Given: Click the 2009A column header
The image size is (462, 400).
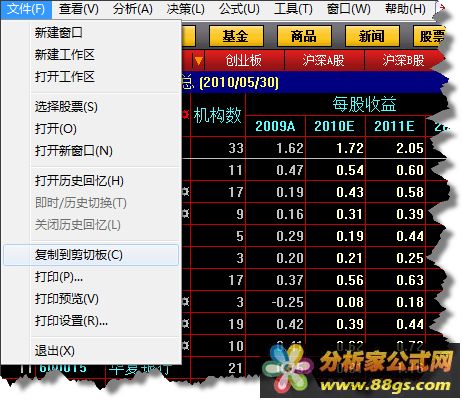Looking at the screenshot, I should (x=275, y=126).
